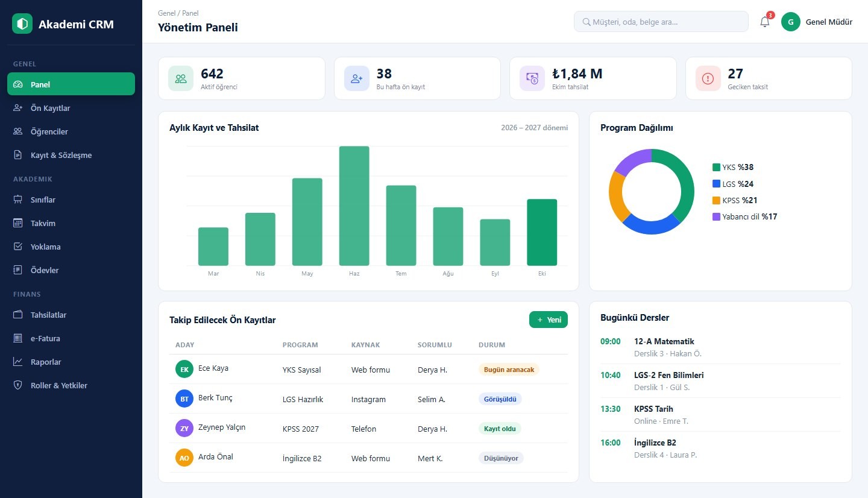Click the LGS-2 Fen Bilimleri lesson

720,381
